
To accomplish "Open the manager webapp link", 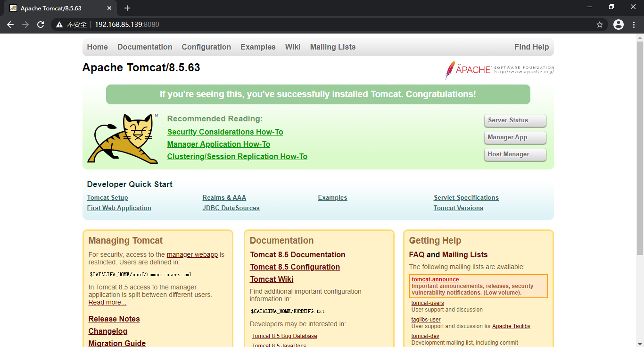I will click(x=192, y=254).
